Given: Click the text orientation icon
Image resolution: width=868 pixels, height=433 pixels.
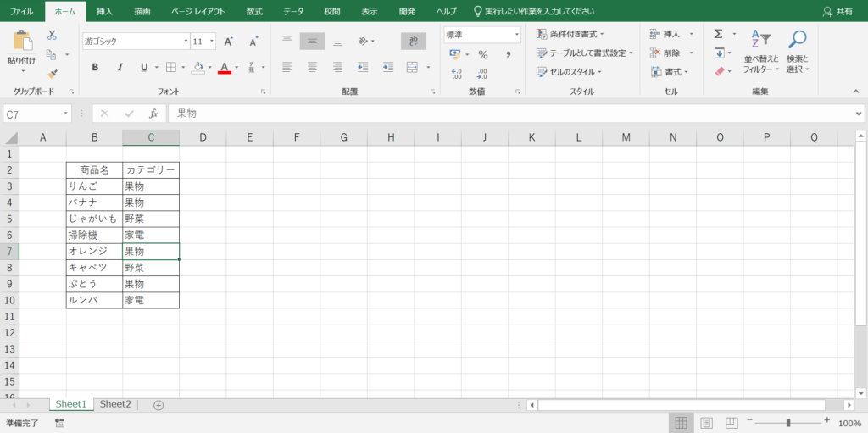Looking at the screenshot, I should pos(364,41).
